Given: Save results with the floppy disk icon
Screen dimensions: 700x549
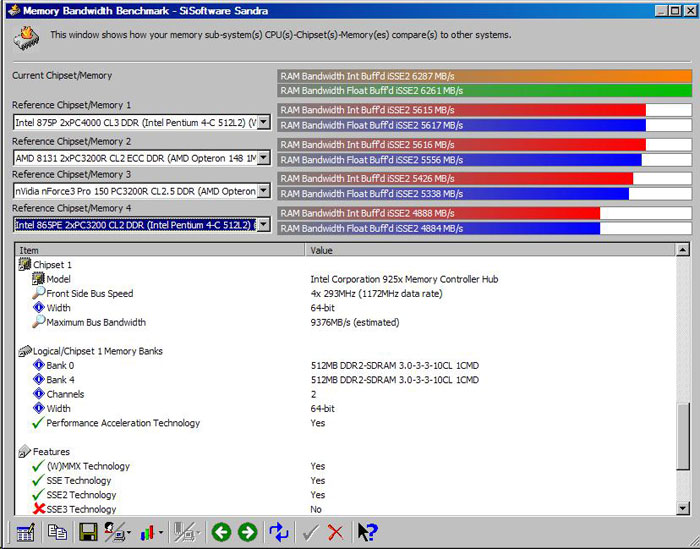Looking at the screenshot, I should [x=88, y=532].
